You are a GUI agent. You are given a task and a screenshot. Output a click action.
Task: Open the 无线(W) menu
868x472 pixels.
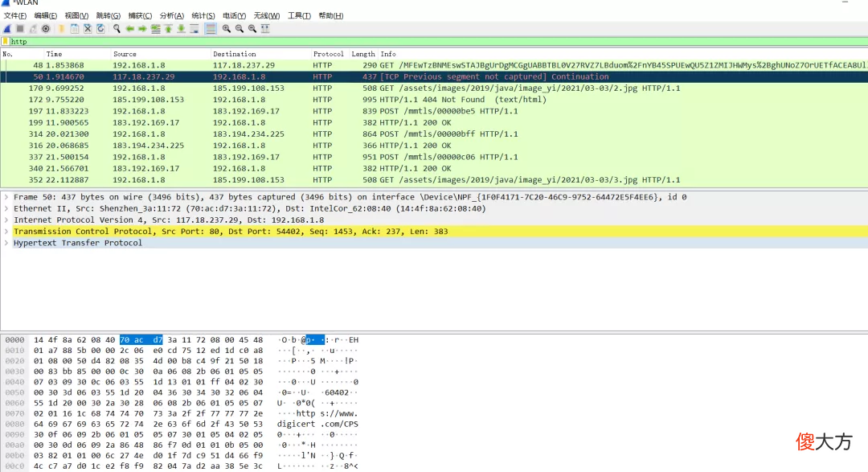point(266,15)
